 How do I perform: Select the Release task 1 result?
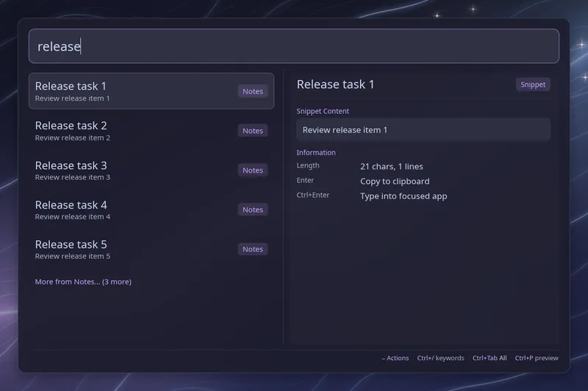pyautogui.click(x=151, y=91)
